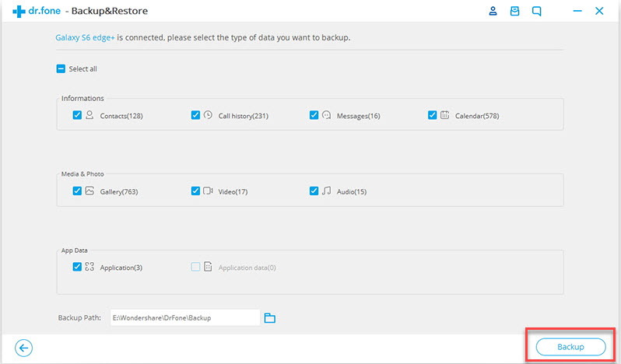Image resolution: width=621 pixels, height=364 pixels.
Task: Click the store bag icon
Action: tap(514, 11)
